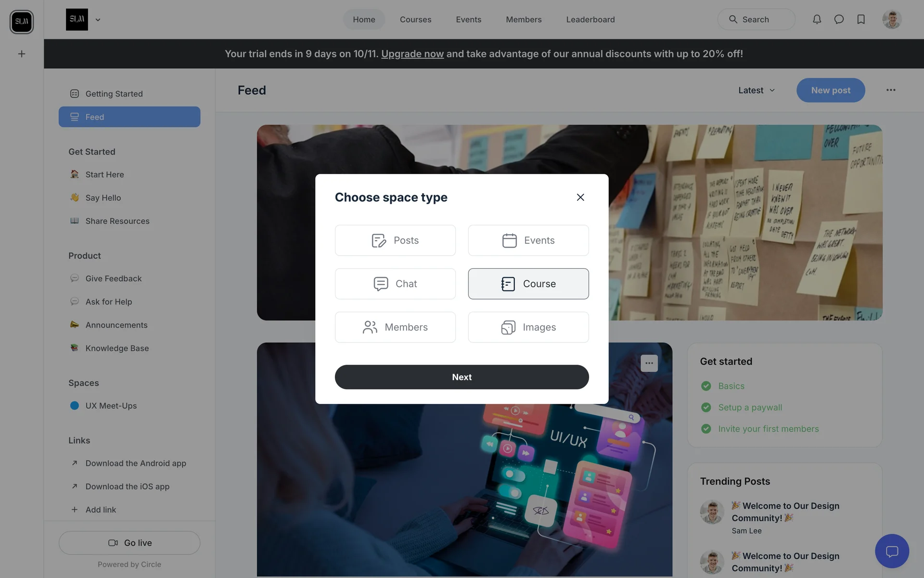Open the feed three-dot options menu
The height and width of the screenshot is (578, 924).
pyautogui.click(x=891, y=90)
